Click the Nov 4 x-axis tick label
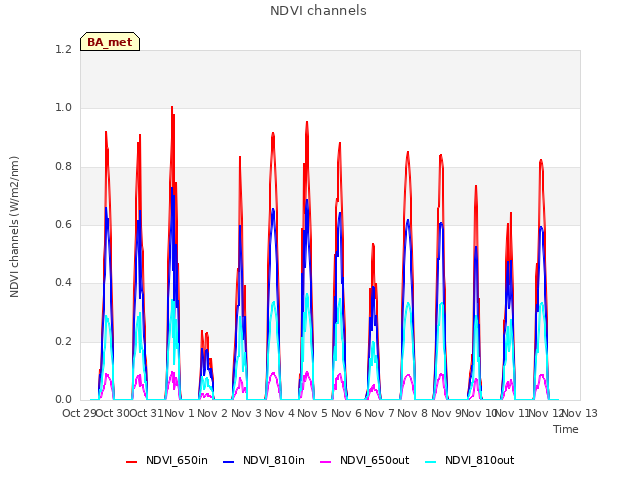This screenshot has width=640, height=480. (x=279, y=413)
